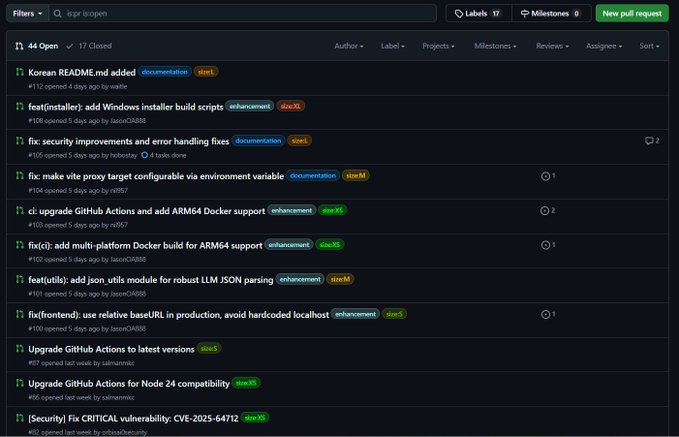Click the linked issues icon on the ARM64 Docker support PR
The height and width of the screenshot is (437, 679).
coord(545,211)
